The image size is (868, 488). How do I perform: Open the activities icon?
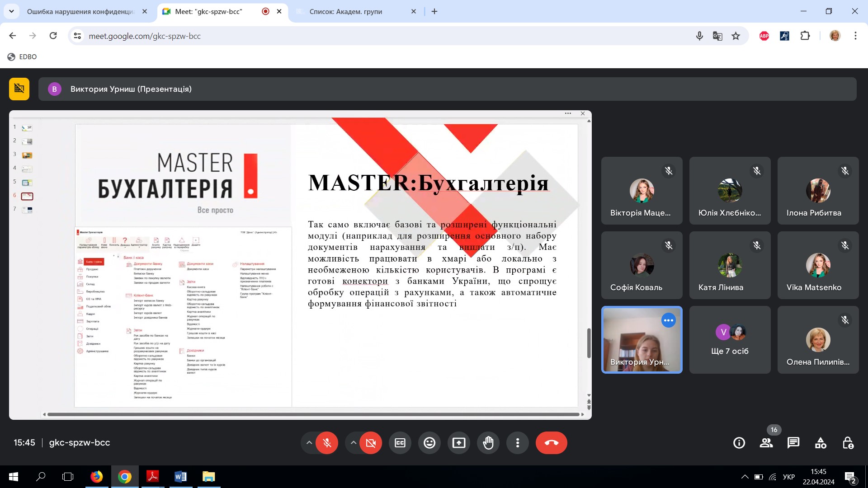(821, 443)
